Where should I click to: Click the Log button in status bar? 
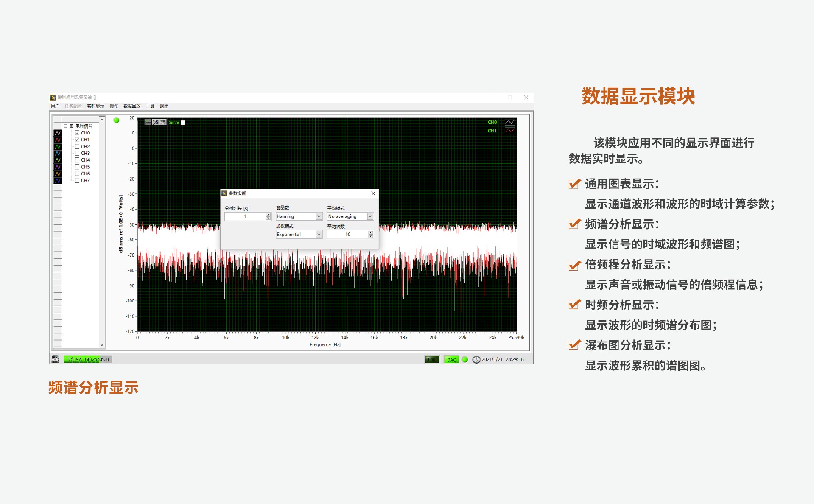coord(432,360)
